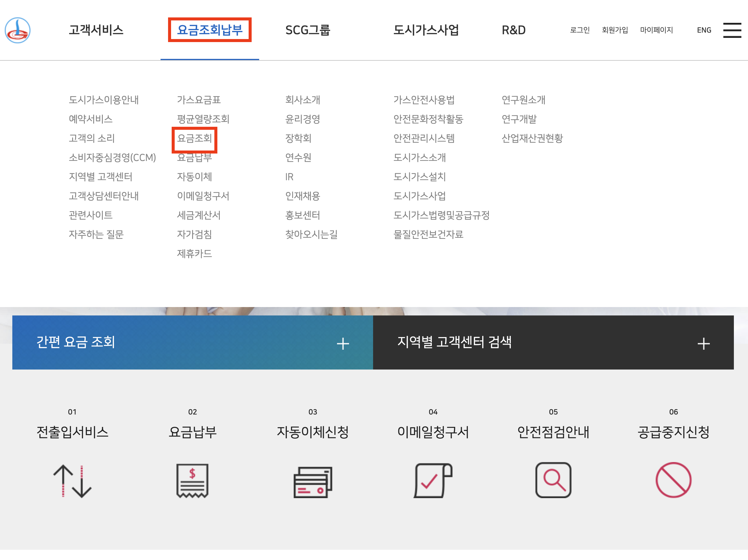The height and width of the screenshot is (560, 748).
Task: Switch language with ENG link
Action: coord(704,30)
